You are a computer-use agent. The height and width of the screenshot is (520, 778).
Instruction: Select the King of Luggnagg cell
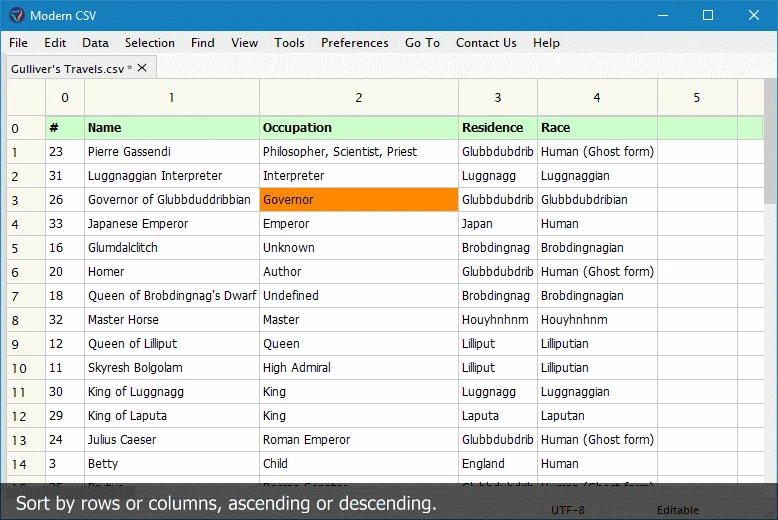(172, 392)
